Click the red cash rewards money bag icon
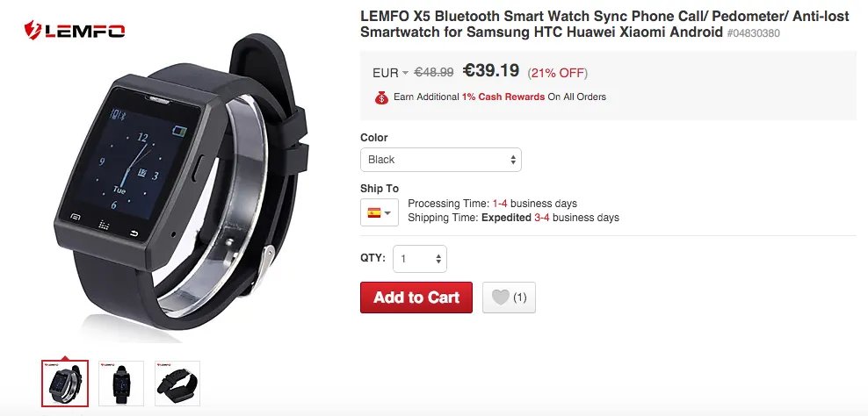 click(x=380, y=97)
